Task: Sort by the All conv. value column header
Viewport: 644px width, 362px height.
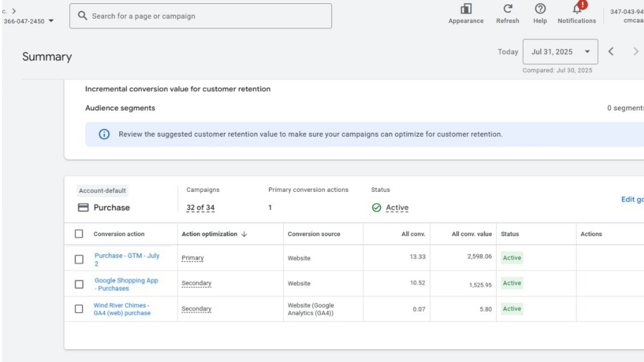Action: tap(471, 234)
